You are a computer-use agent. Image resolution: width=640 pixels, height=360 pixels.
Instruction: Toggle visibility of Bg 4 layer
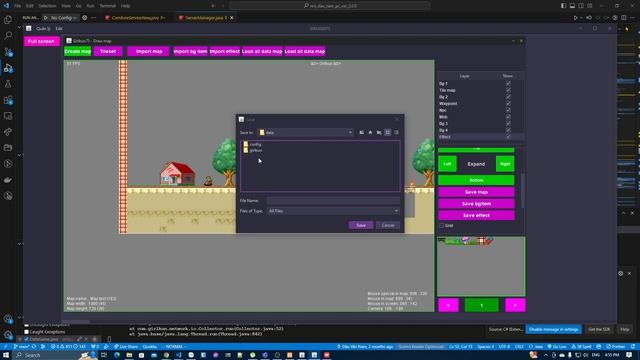click(x=508, y=130)
